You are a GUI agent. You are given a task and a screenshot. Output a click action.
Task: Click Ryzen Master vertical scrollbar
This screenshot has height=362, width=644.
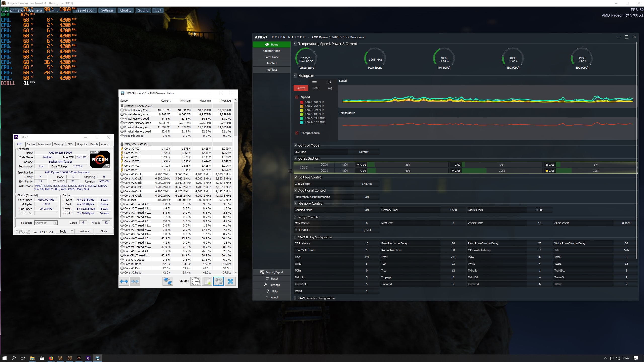[636, 151]
